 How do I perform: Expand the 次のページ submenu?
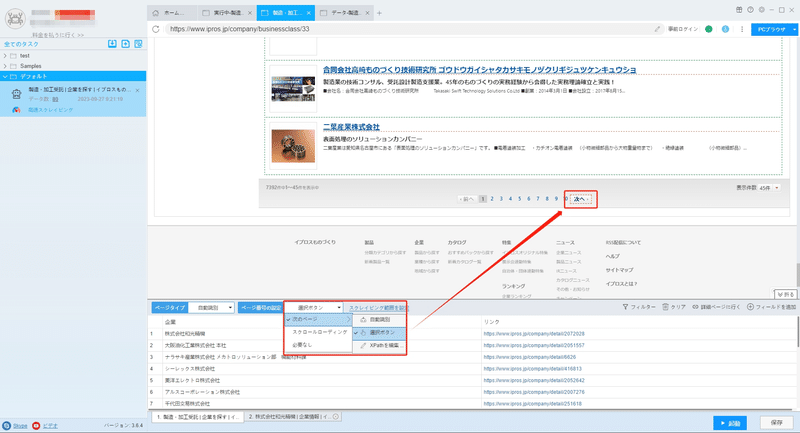pos(318,319)
